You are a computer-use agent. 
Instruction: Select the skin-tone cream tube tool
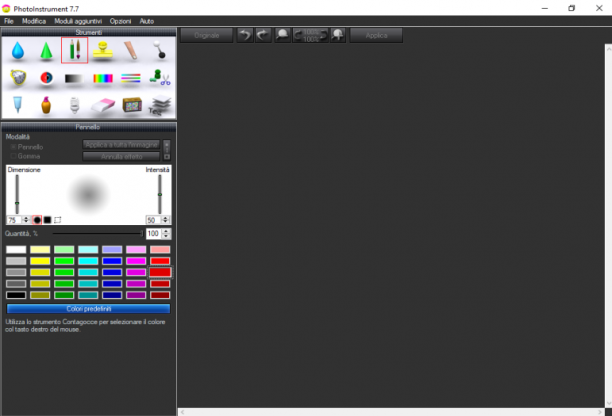coord(131,50)
